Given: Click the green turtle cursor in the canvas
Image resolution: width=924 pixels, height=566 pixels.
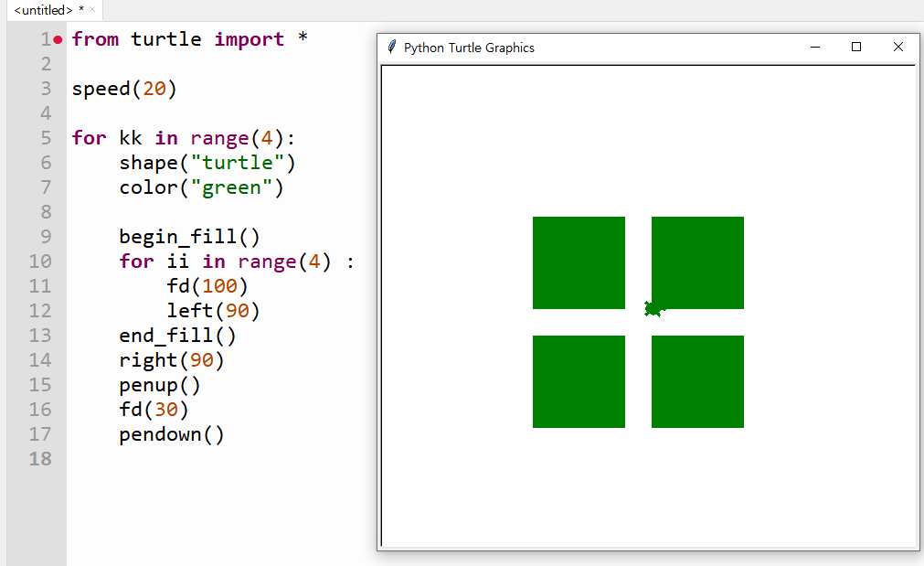Looking at the screenshot, I should point(653,309).
